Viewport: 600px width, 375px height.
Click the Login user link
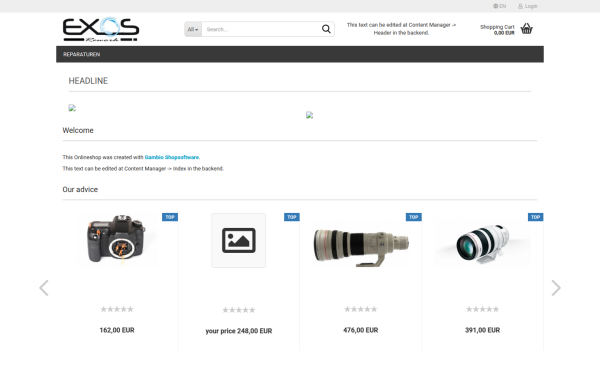click(x=528, y=6)
